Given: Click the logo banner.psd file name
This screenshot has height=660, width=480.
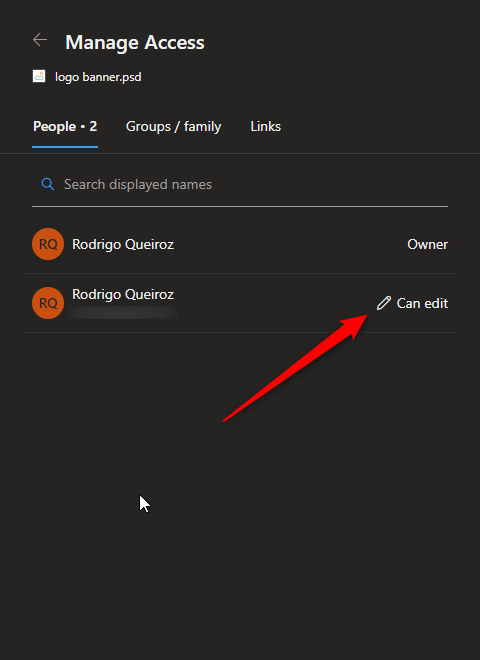Looking at the screenshot, I should click(98, 77).
